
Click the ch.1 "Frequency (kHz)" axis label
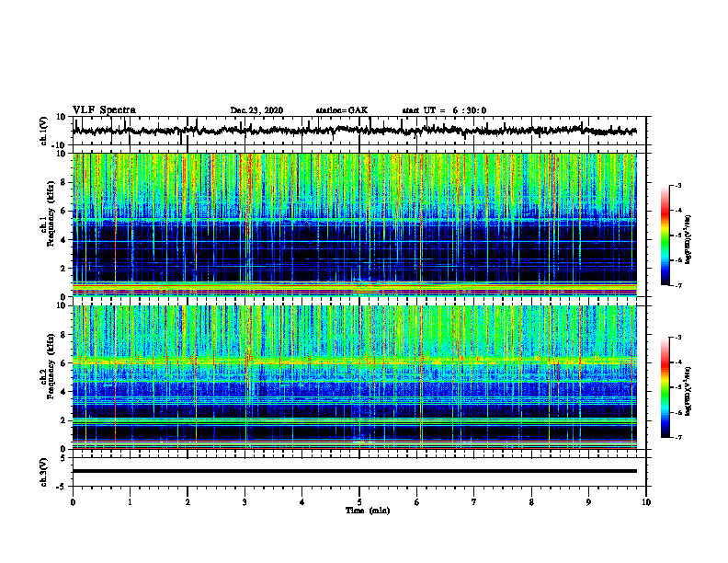click(x=51, y=214)
